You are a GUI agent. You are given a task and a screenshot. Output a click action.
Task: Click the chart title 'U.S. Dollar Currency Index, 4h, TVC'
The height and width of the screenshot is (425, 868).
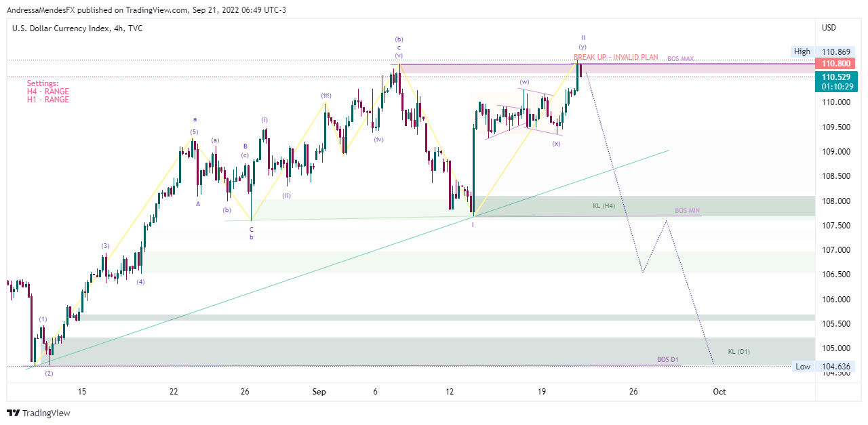point(77,28)
